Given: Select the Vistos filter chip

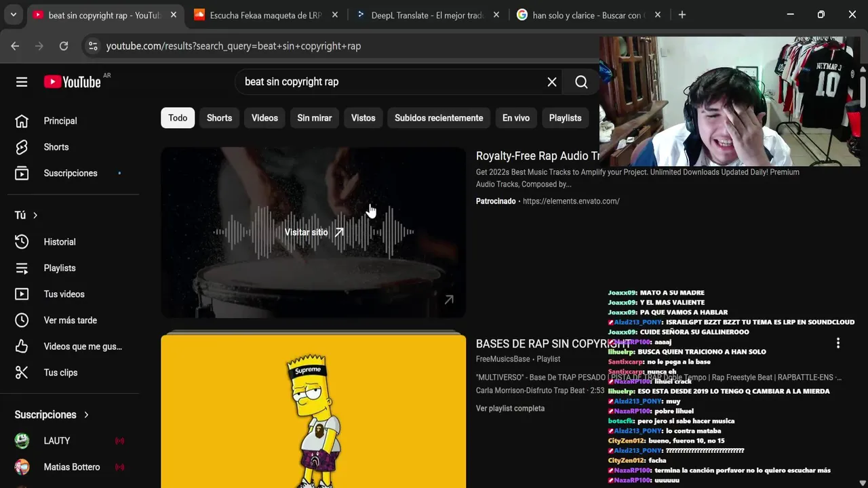Looking at the screenshot, I should coord(363,118).
